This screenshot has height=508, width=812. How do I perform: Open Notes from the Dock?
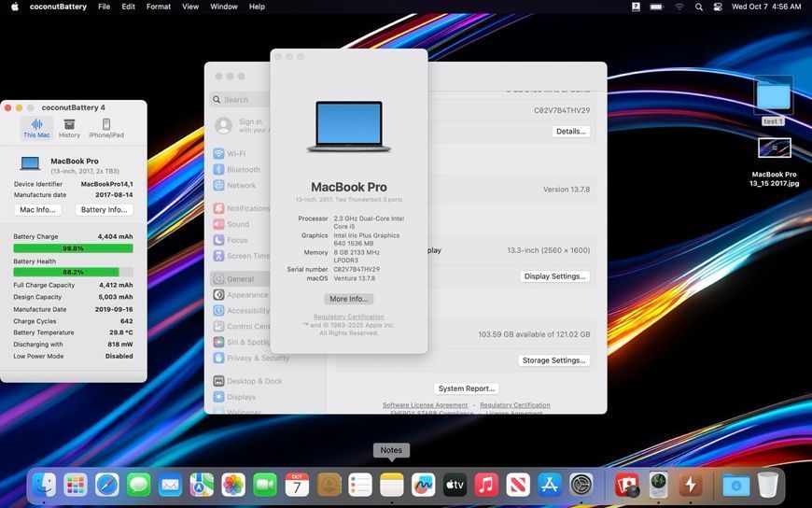[x=391, y=486]
